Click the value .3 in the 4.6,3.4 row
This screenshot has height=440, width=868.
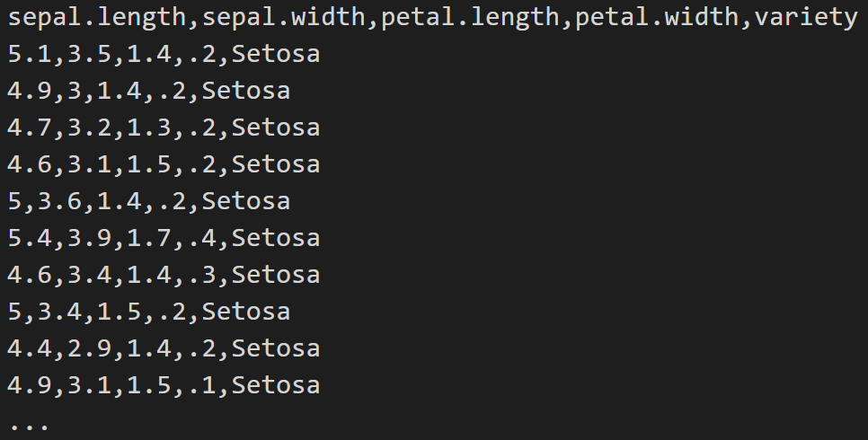pos(201,276)
